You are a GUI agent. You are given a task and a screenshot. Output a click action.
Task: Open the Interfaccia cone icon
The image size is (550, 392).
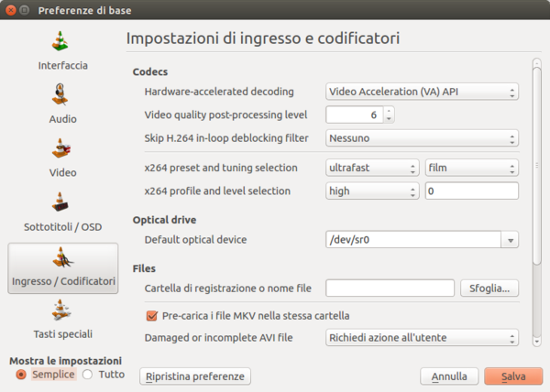pos(62,42)
